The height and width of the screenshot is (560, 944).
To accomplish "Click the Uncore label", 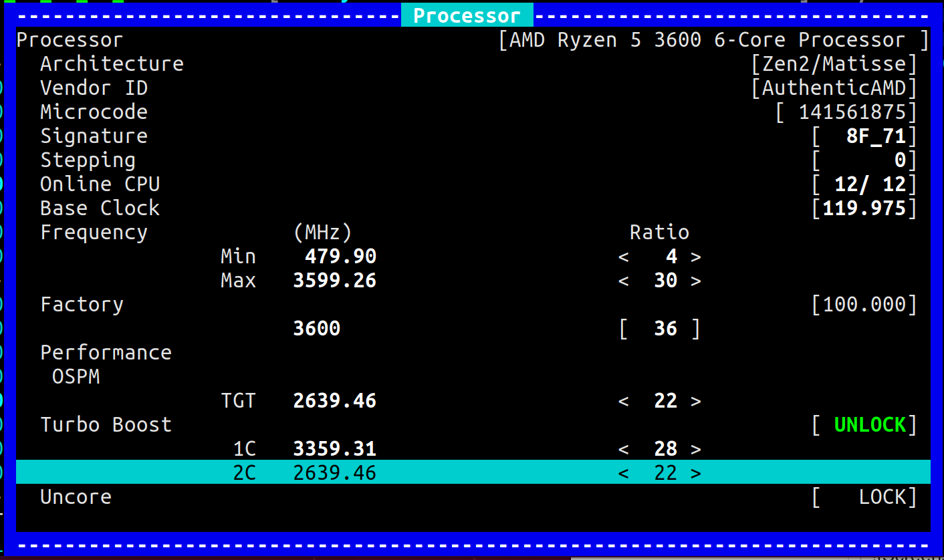I will click(x=76, y=497).
